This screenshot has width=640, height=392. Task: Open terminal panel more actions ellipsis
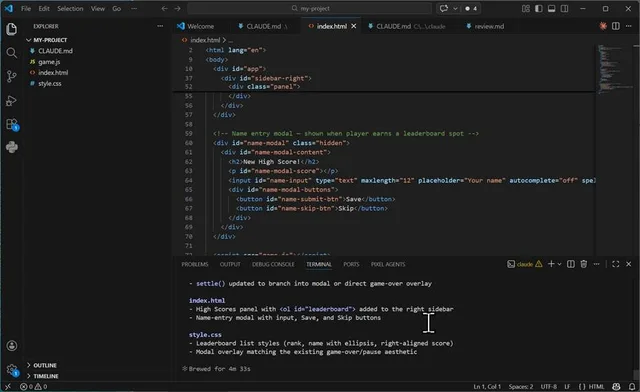pyautogui.click(x=596, y=264)
